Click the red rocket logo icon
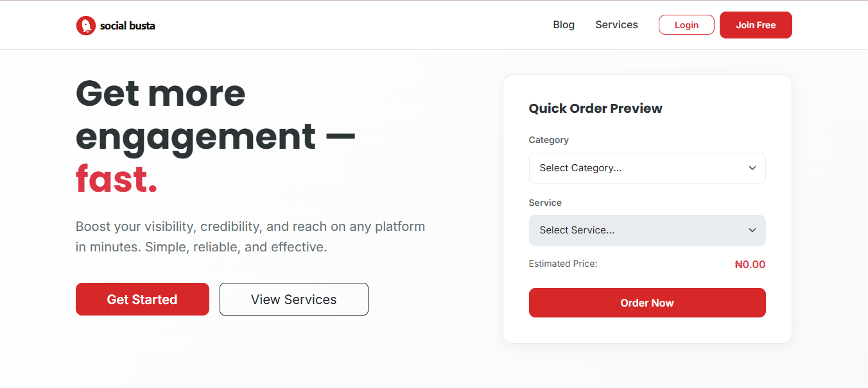The width and height of the screenshot is (868, 388). pyautogui.click(x=85, y=26)
